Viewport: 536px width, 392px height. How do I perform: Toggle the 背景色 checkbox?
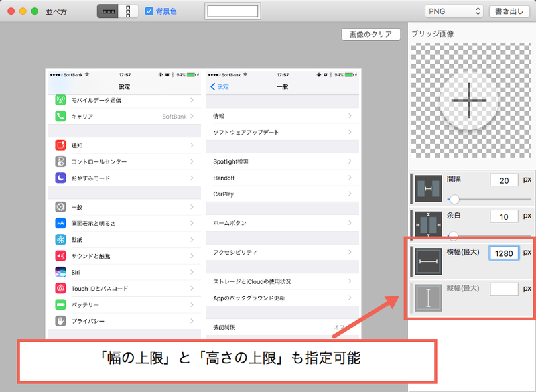click(x=149, y=11)
